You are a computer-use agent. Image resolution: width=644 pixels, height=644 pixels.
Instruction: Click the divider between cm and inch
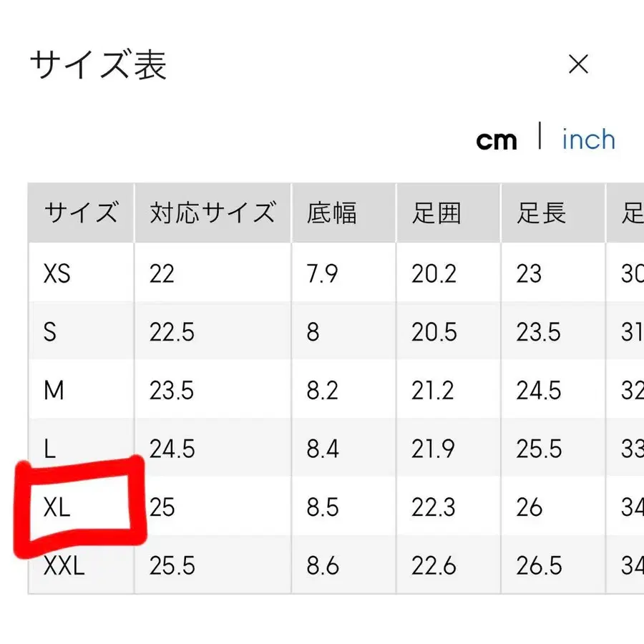pos(540,138)
